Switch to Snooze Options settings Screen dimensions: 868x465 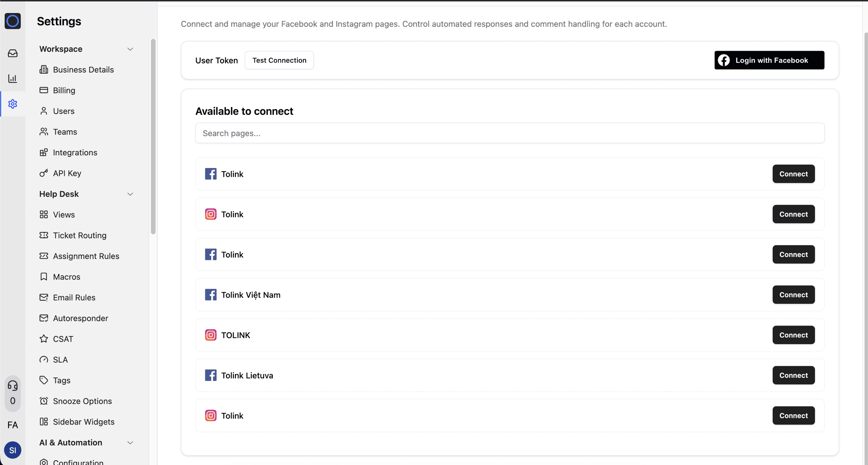(x=82, y=401)
